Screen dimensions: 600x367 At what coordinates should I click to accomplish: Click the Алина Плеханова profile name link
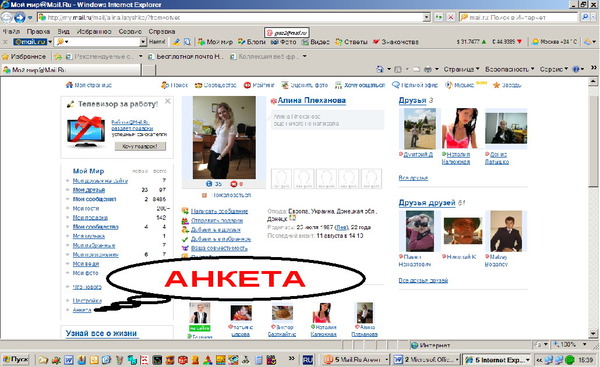(x=311, y=101)
